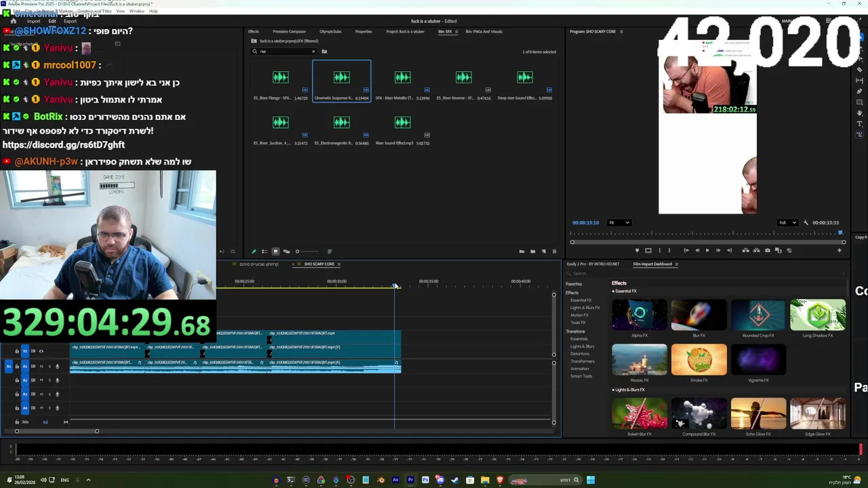Clear the bin search text
868x488 pixels.
click(313, 52)
